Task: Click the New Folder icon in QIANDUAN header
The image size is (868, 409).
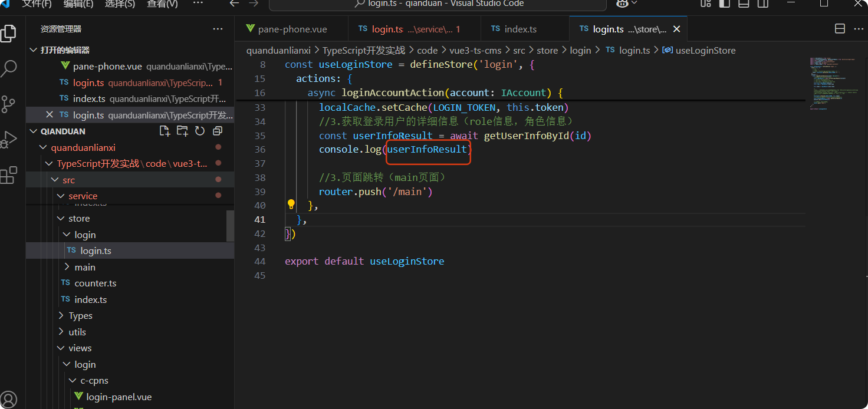Action: [182, 131]
